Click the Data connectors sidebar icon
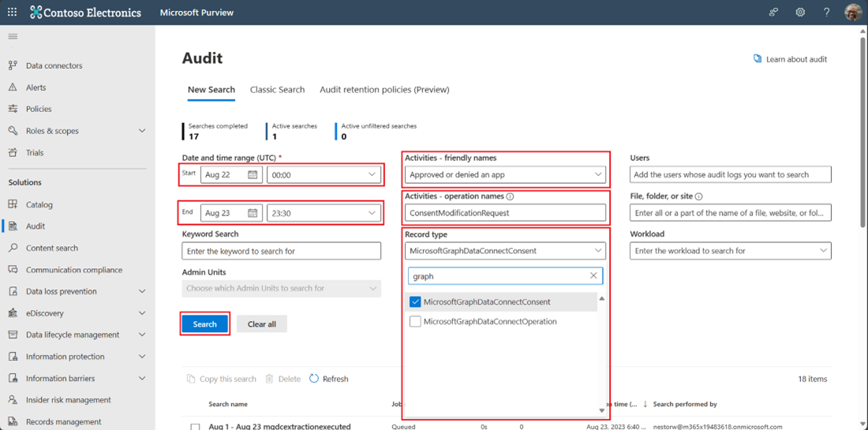Screen dimensions: 868x430 click(13, 65)
